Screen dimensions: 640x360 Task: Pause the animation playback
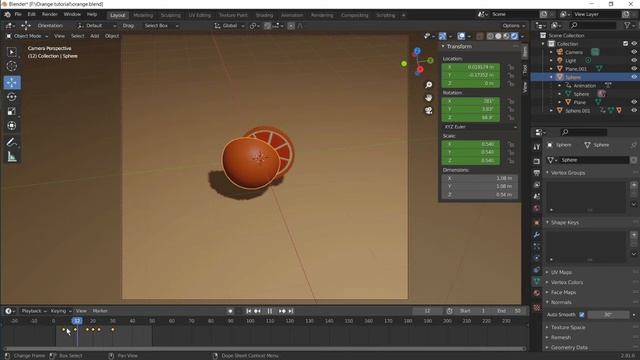(270, 311)
